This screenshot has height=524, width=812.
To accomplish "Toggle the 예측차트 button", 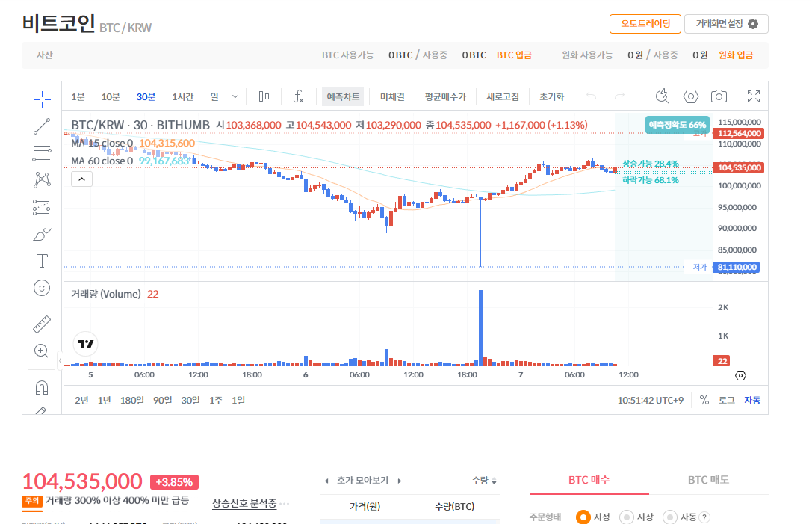I will click(343, 96).
